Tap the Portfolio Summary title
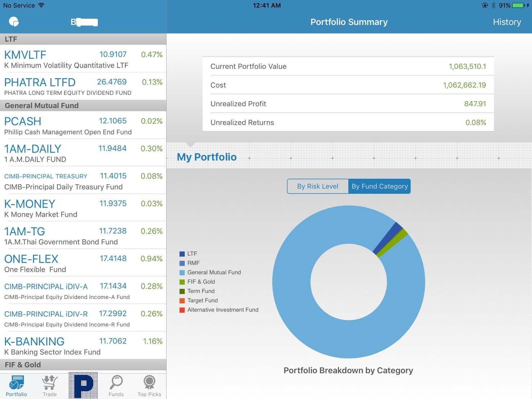 (x=349, y=22)
